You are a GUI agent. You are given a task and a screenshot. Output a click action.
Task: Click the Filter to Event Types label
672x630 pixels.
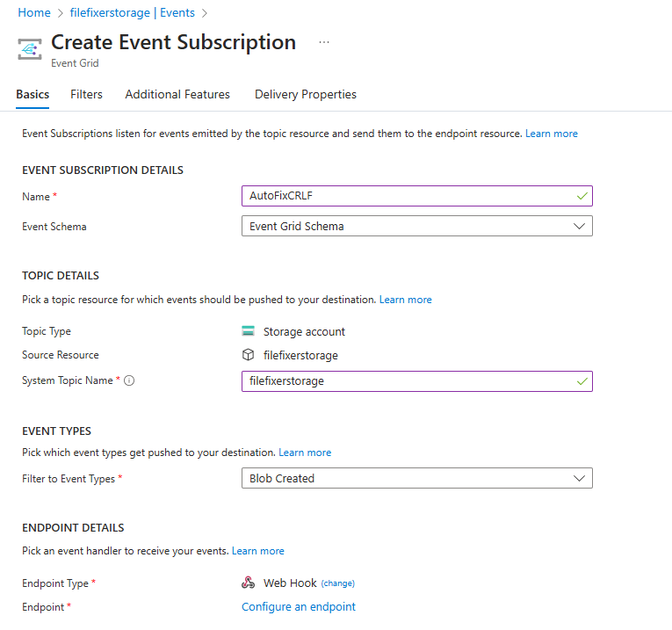(x=69, y=479)
